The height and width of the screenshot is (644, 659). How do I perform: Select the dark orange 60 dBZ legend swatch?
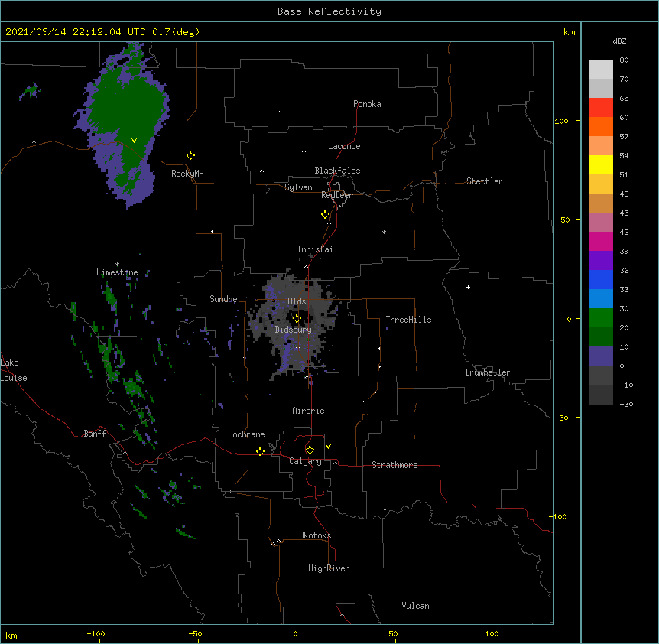point(601,126)
